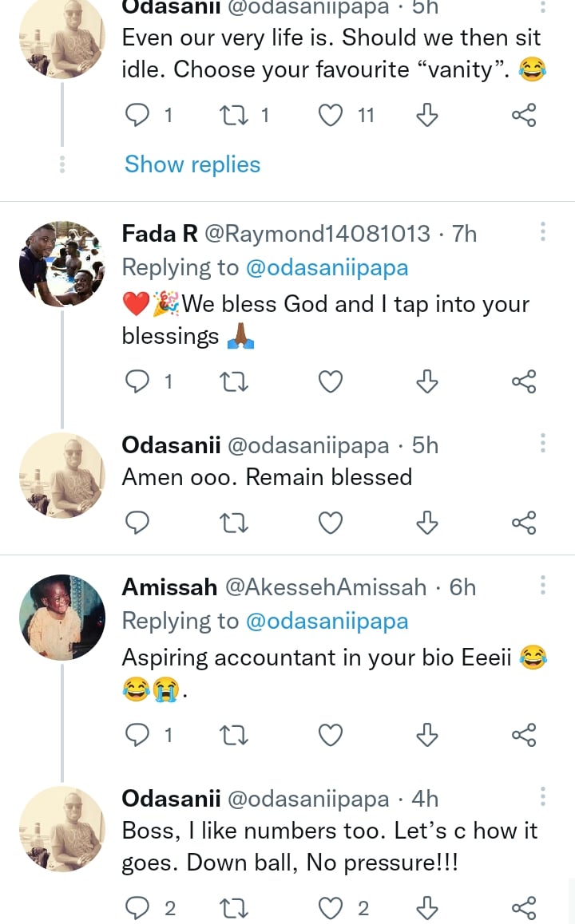This screenshot has height=924, width=575.
Task: Open options menu for "Amen ooo" tweet
Action: pyautogui.click(x=543, y=444)
